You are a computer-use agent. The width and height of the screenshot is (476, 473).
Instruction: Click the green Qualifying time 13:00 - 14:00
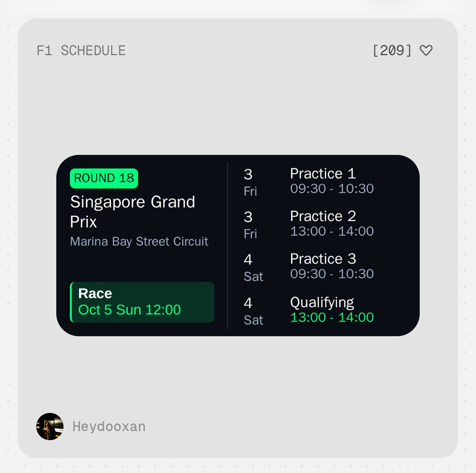click(x=332, y=317)
